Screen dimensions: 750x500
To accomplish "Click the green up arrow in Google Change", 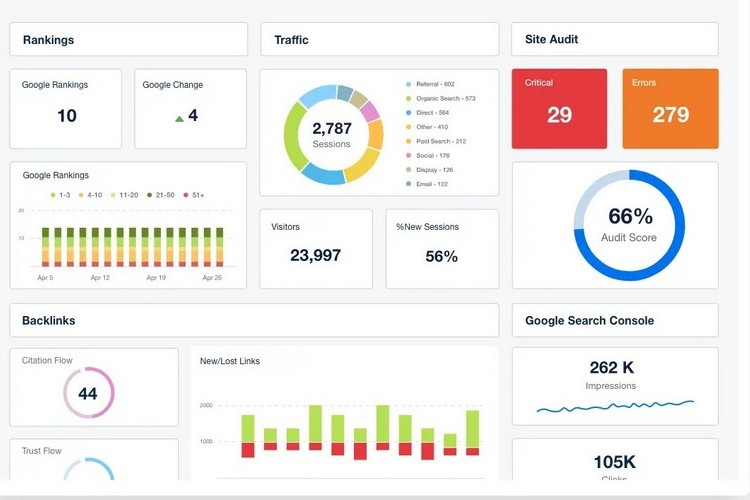I will [179, 118].
